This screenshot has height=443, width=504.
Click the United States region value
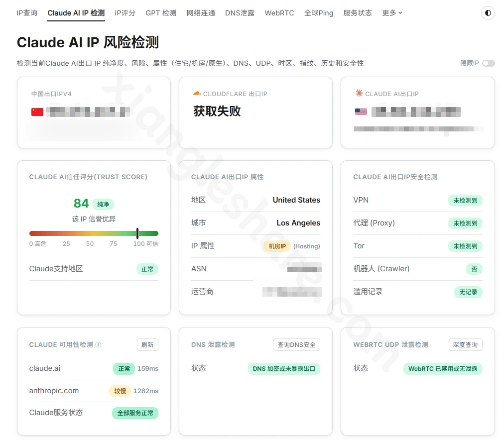tap(296, 200)
